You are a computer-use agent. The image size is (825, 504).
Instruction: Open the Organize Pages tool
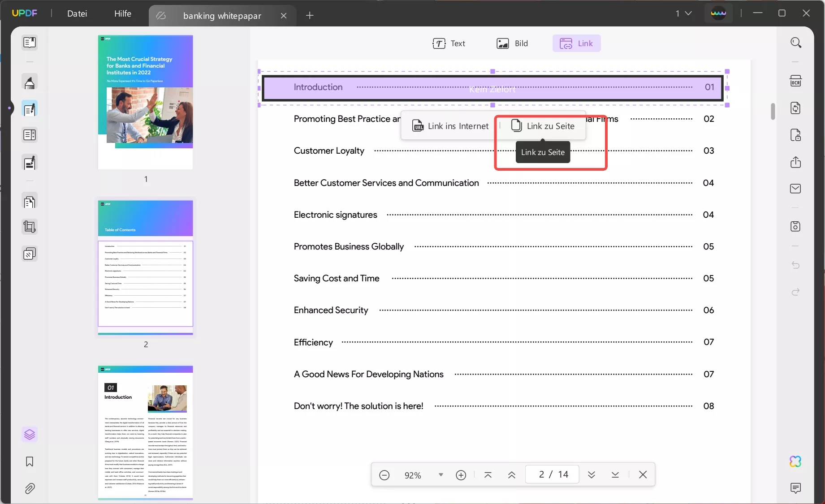click(30, 202)
